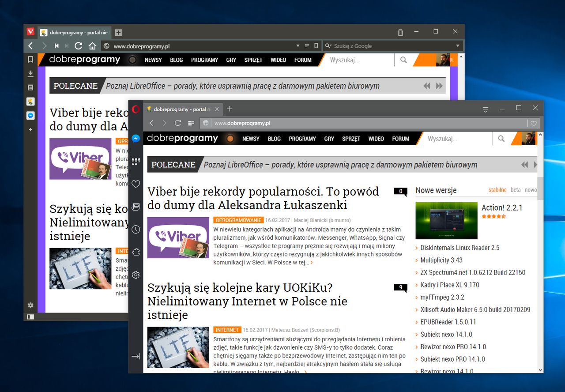Add a new tab in Vivaldi

[118, 32]
